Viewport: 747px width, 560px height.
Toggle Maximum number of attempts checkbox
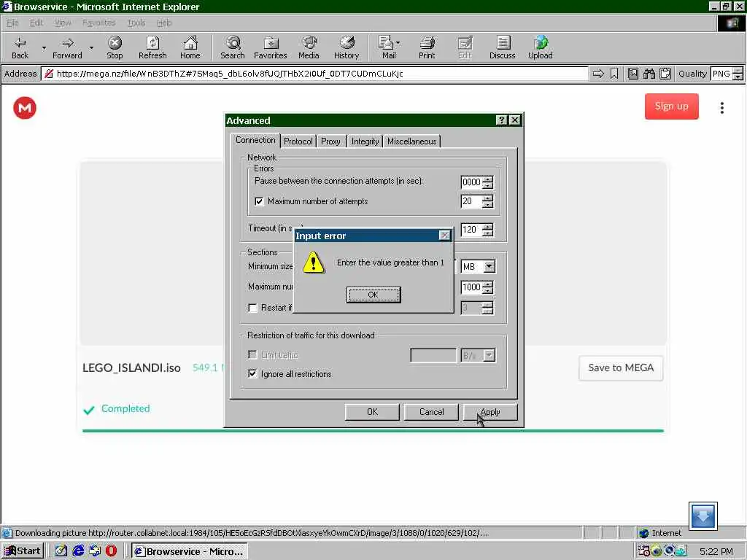[x=259, y=201]
